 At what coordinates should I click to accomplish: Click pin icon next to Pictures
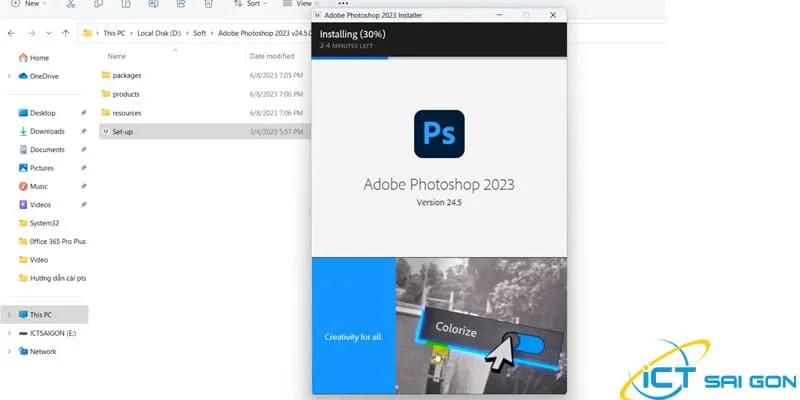[x=83, y=168]
